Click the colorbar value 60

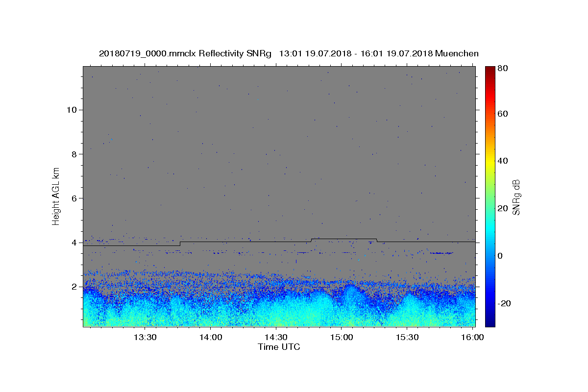coord(504,114)
